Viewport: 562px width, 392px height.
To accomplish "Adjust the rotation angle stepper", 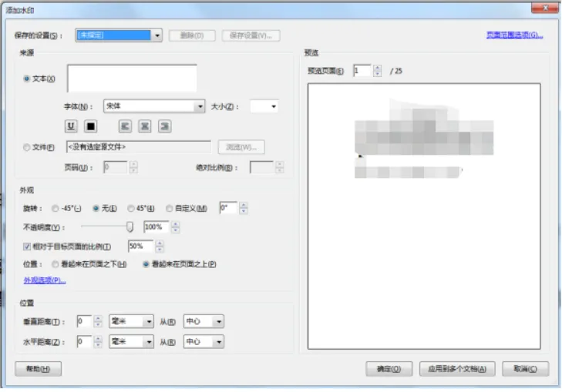I will [x=244, y=208].
